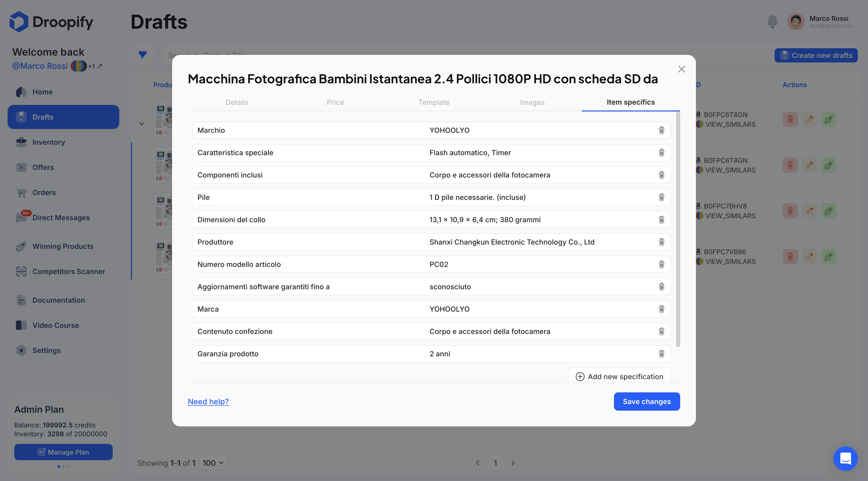Screen dimensions: 868x481
Task: Open the 100 rows-per-page dropdown
Action: tap(213, 463)
